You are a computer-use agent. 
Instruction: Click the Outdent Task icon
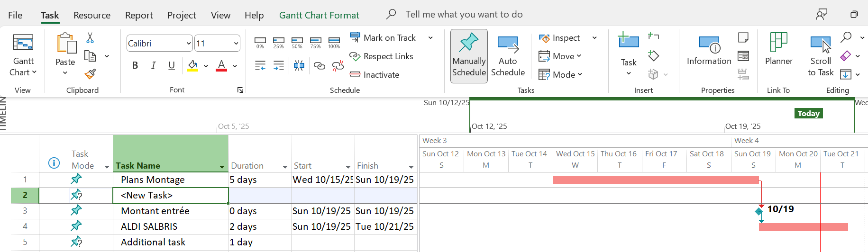[x=260, y=66]
